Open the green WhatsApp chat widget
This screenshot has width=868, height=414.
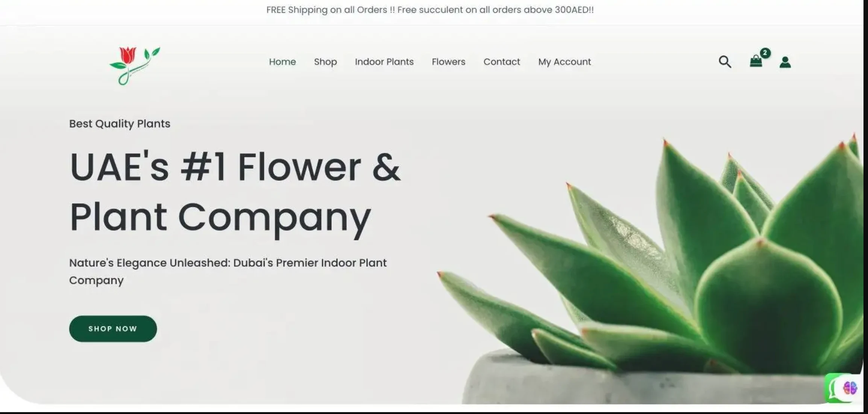coord(832,388)
